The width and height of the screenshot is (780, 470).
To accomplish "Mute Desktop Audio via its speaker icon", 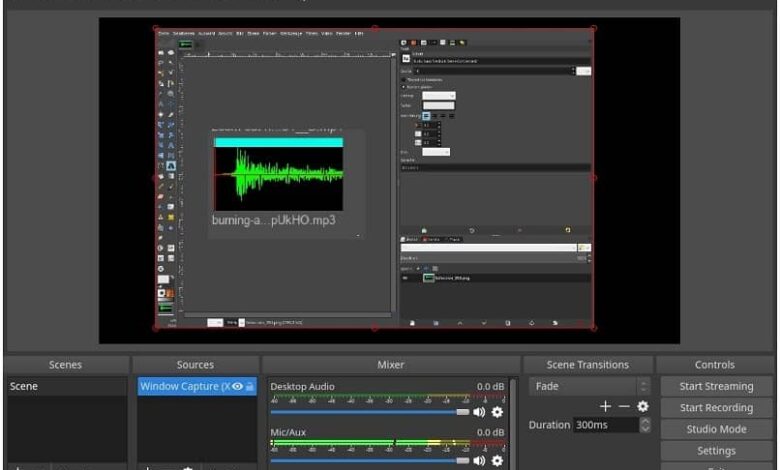I will (x=479, y=412).
